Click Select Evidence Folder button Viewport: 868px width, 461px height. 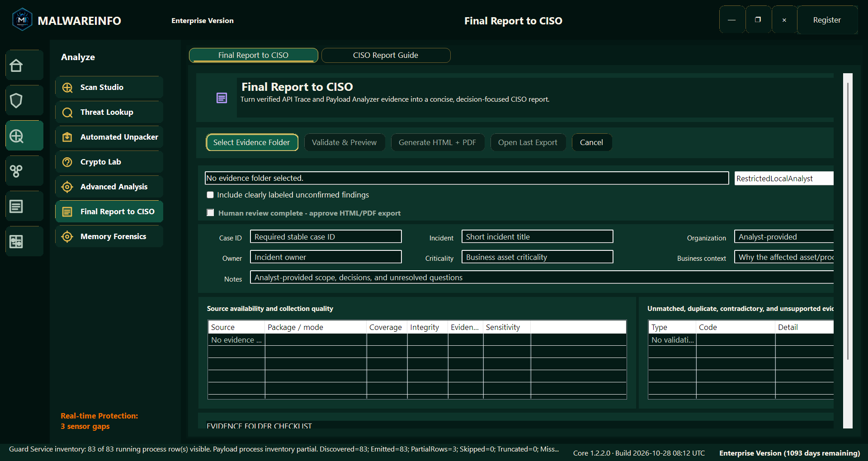[x=252, y=142]
